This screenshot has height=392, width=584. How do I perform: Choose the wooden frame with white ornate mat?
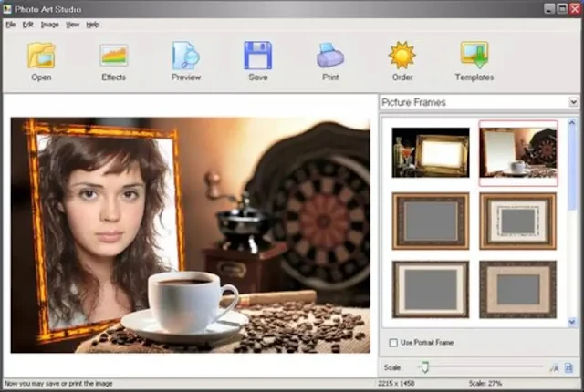[518, 221]
